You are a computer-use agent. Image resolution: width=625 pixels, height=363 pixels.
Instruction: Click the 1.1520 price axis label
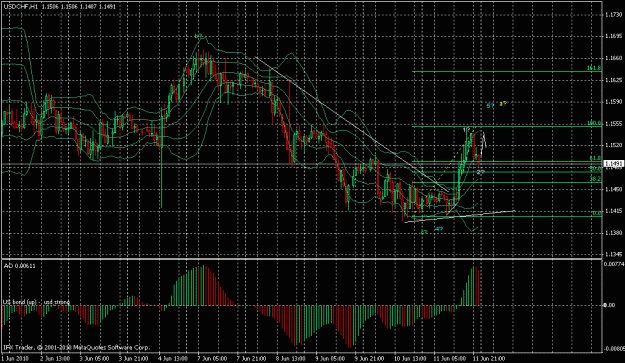pyautogui.click(x=613, y=146)
